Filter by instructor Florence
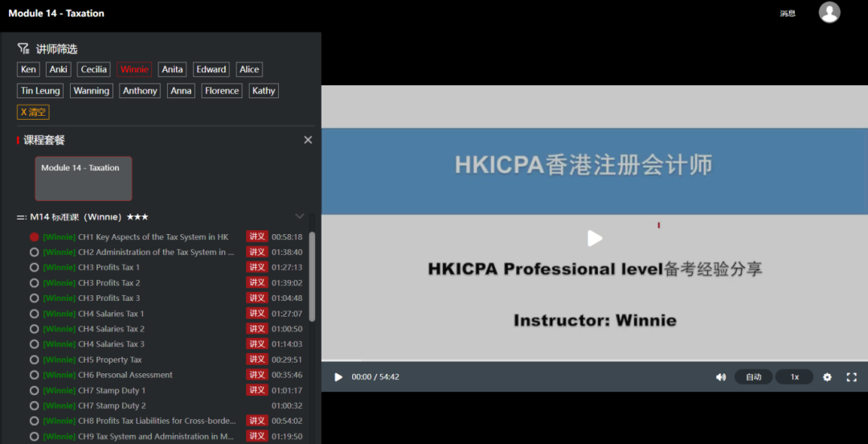Screen dimensions: 868x444 click(222, 91)
